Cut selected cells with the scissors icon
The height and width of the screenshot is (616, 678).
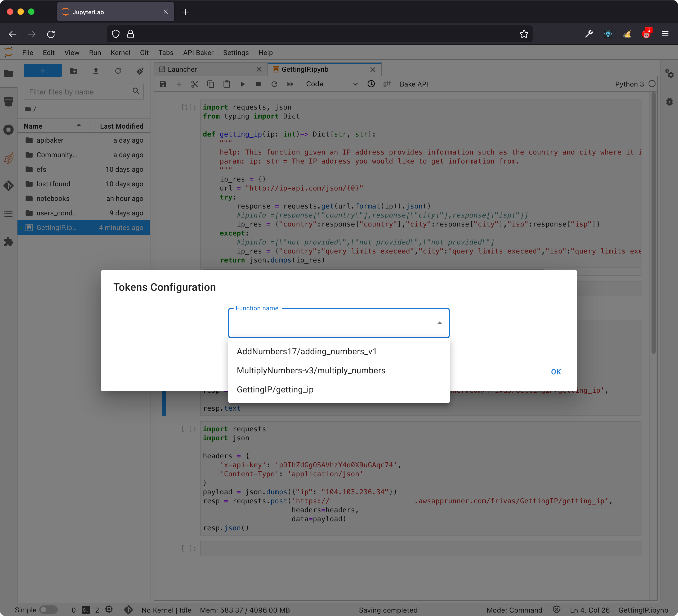pos(195,84)
